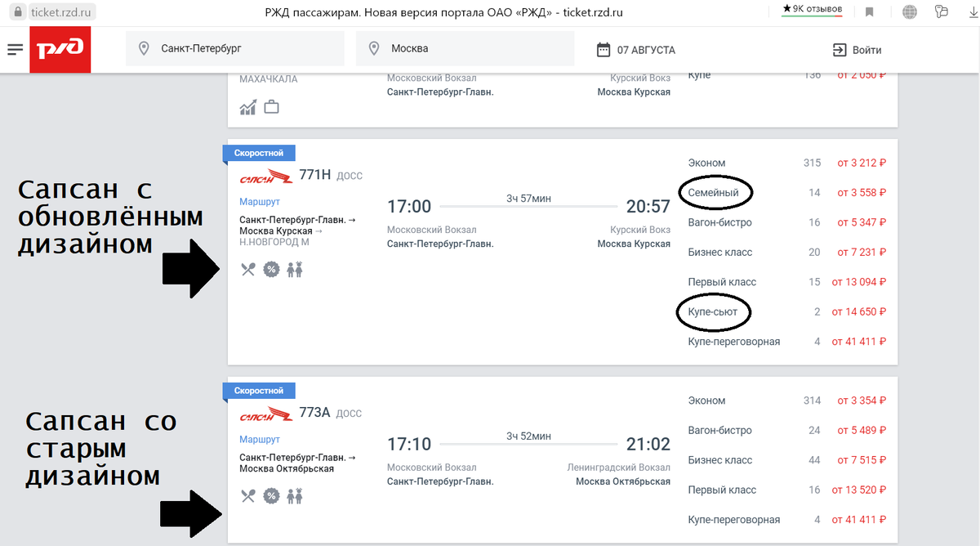Viewport: 980px width, 546px height.
Task: Click the luggage icon on the Makhachkala train
Action: (x=271, y=107)
